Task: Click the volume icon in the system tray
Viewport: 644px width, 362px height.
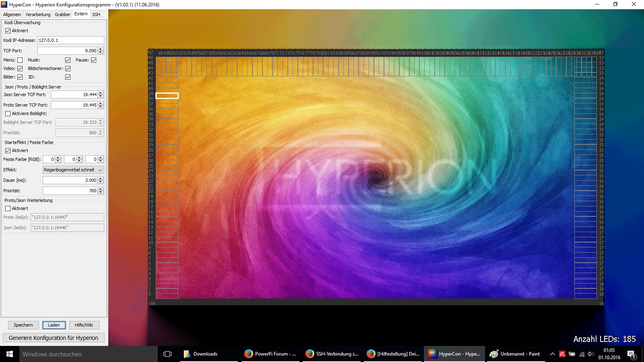Action: [590, 354]
